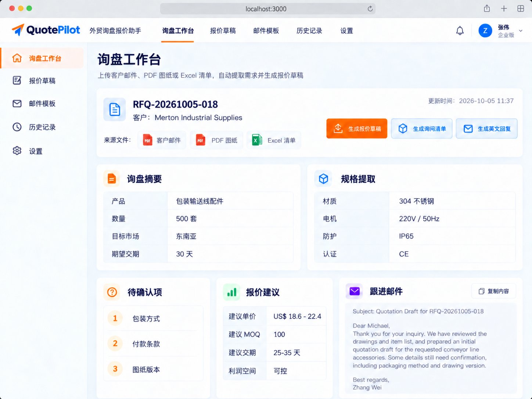Click the price value US$ 18.6 - 22.4
Viewport: 532px width, 399px height.
[x=297, y=316]
